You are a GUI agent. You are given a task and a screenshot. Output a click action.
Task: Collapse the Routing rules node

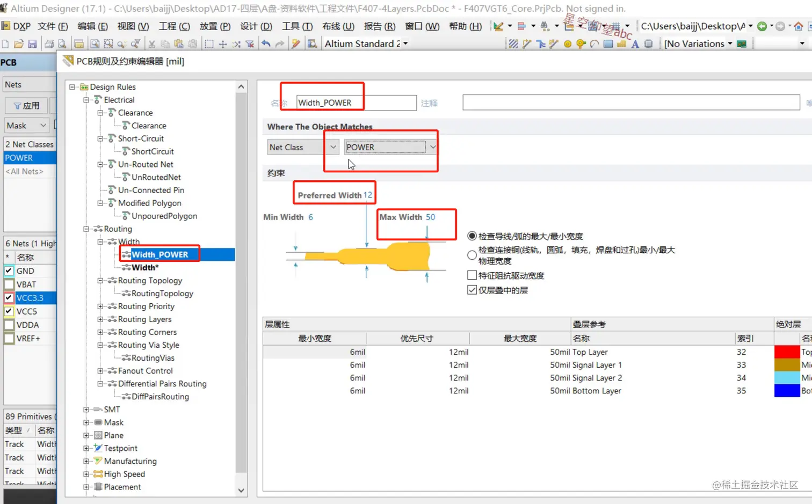pos(86,229)
